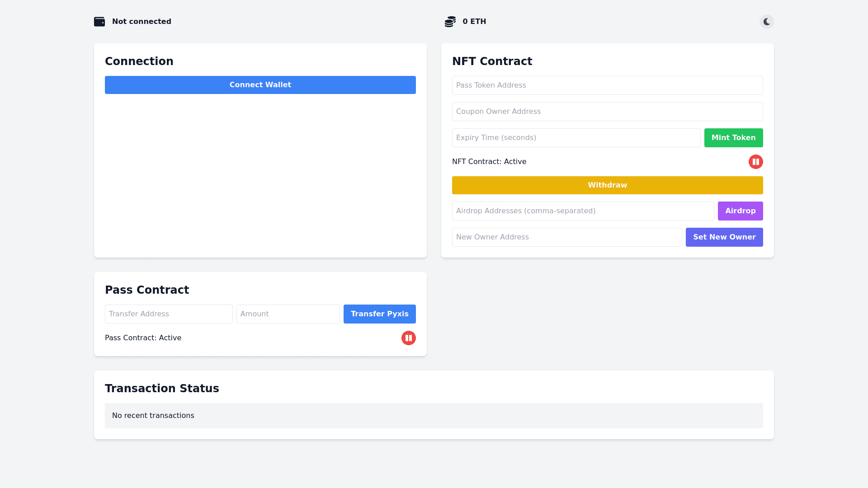Hit the purple Airdrop button
Image resolution: width=868 pixels, height=488 pixels.
point(740,211)
